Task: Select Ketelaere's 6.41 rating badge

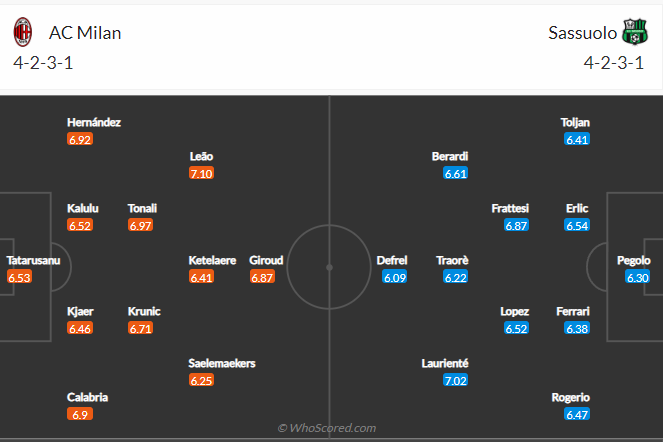Action: click(201, 277)
